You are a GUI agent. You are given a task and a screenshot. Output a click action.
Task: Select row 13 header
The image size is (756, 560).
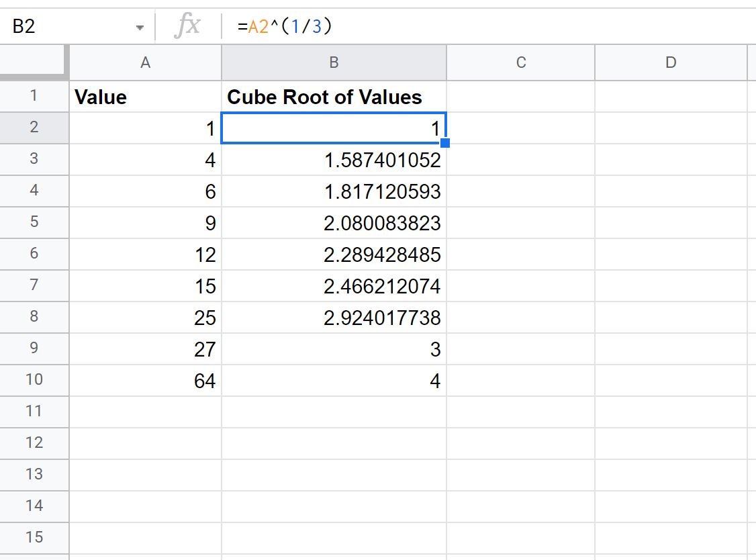coord(34,475)
